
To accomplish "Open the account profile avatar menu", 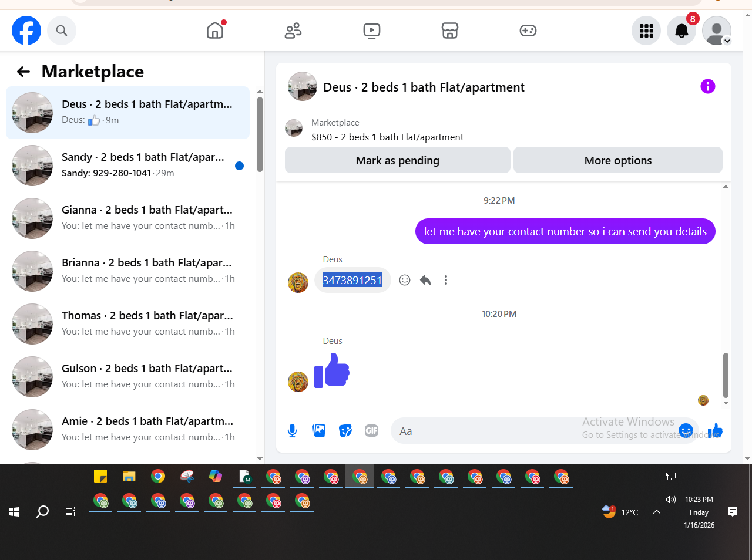I will click(x=717, y=31).
